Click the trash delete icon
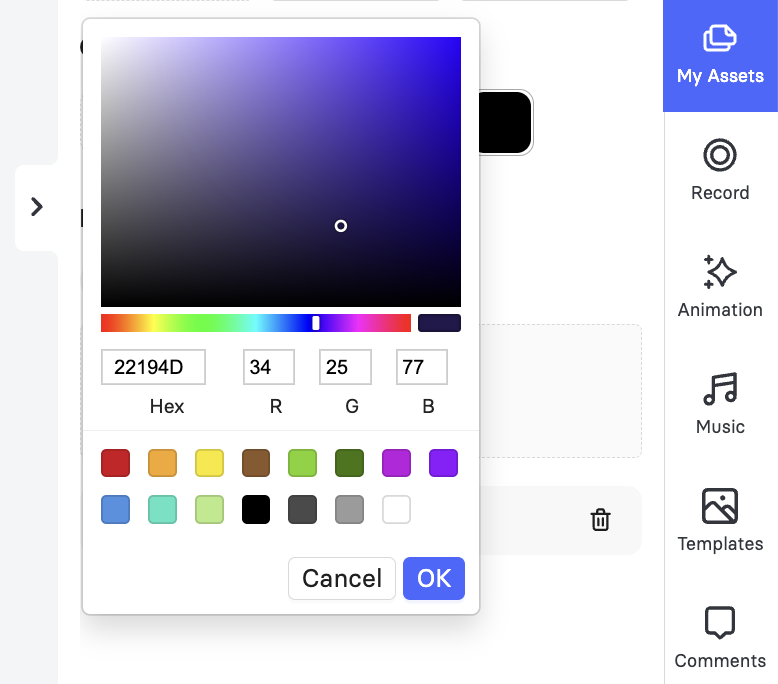 click(x=600, y=520)
